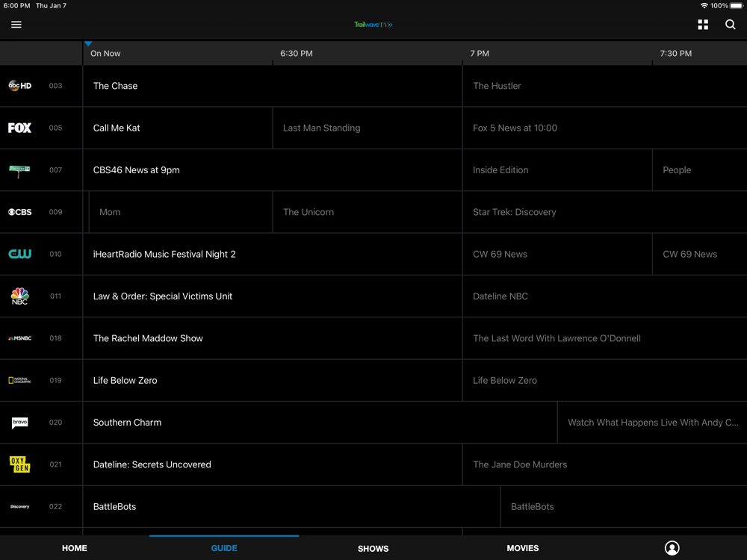Select the Bravo channel logo
This screenshot has width=747, height=560.
click(x=20, y=423)
